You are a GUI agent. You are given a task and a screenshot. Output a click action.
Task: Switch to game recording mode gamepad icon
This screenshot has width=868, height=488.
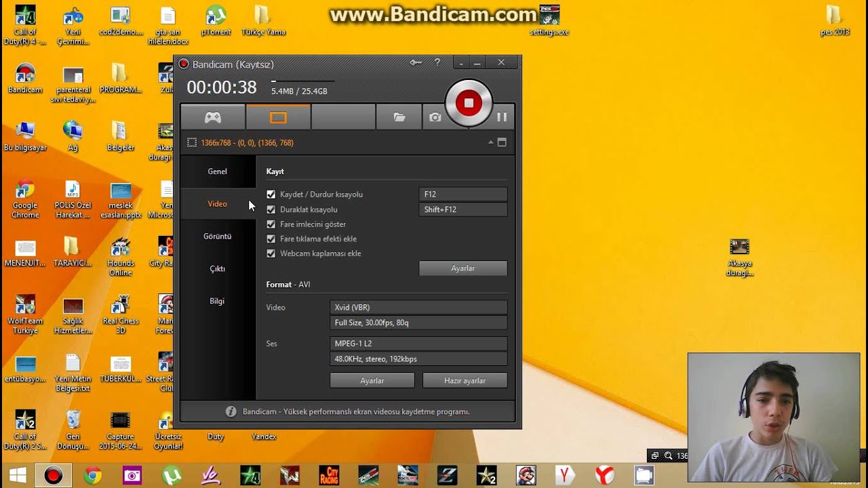coord(213,117)
